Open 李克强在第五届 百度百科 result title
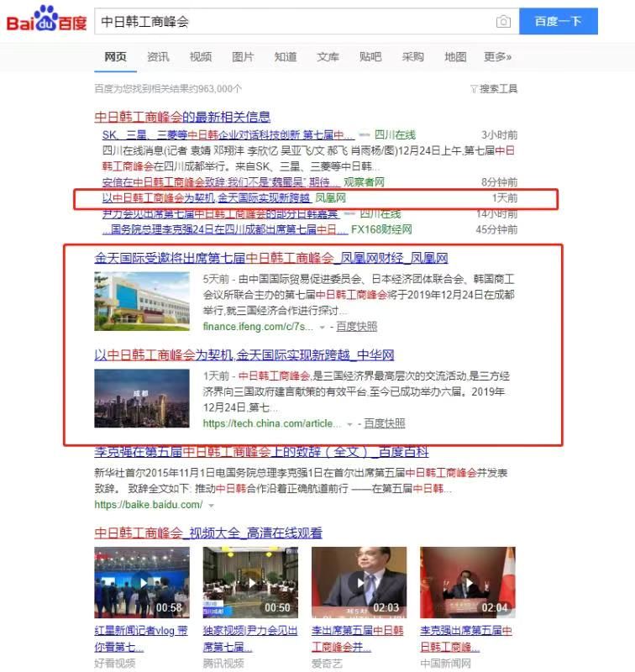The height and width of the screenshot is (672, 635). (261, 452)
